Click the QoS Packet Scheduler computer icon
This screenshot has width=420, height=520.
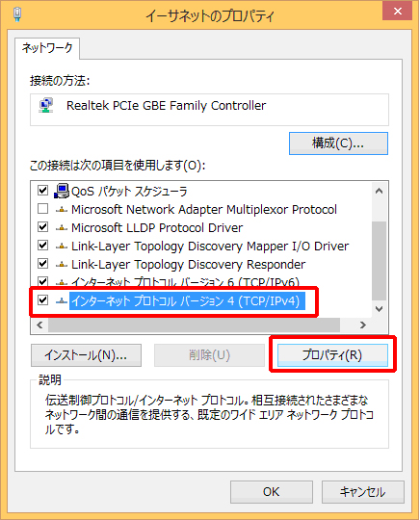tap(62, 191)
